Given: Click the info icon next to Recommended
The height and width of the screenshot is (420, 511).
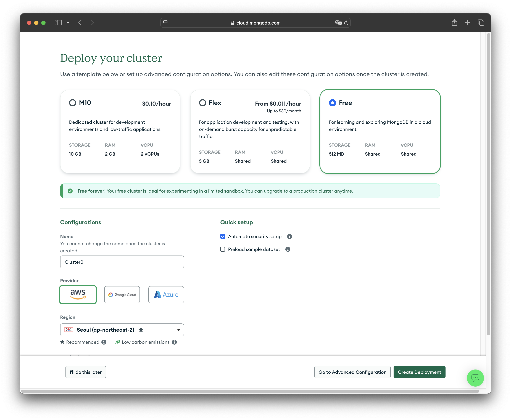Looking at the screenshot, I should [x=104, y=342].
